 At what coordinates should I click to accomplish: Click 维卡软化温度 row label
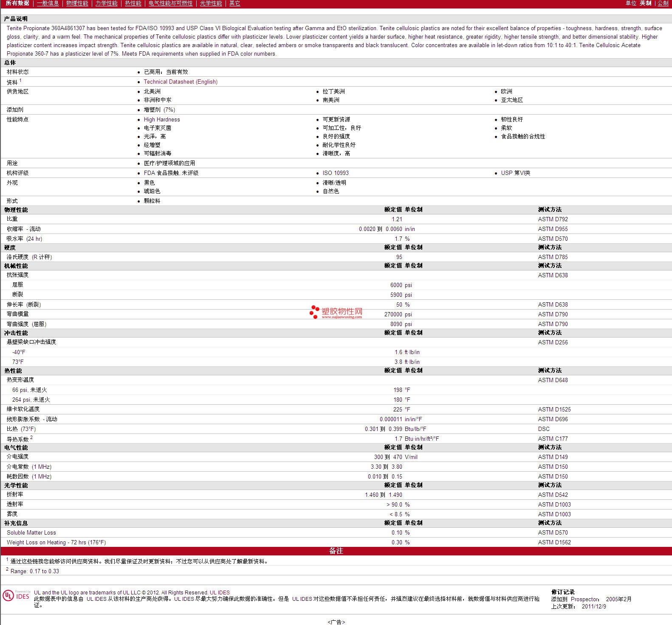pyautogui.click(x=23, y=409)
